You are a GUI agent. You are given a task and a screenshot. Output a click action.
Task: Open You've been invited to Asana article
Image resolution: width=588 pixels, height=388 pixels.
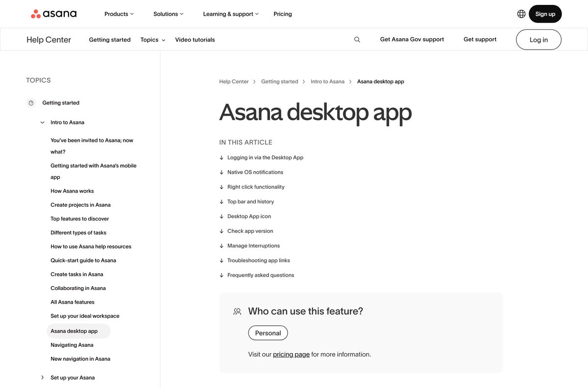click(92, 146)
